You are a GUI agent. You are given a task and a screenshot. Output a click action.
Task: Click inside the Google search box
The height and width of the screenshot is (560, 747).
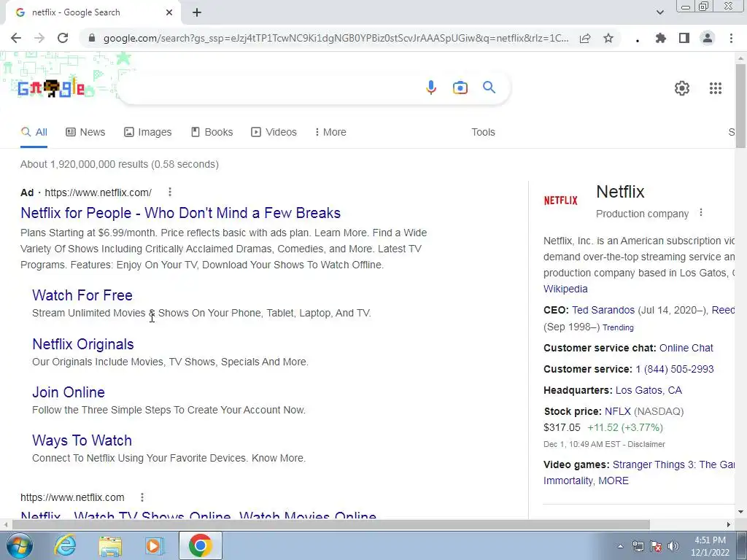pyautogui.click(x=271, y=87)
